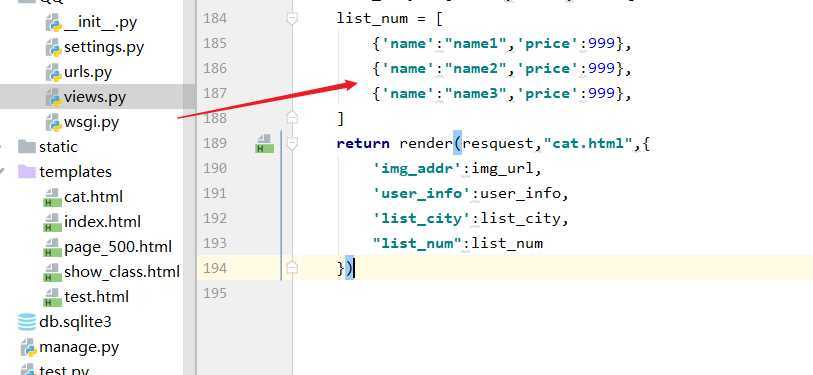Click price value 999 on line 187
Viewport: 813px width, 375px height.
(x=601, y=94)
